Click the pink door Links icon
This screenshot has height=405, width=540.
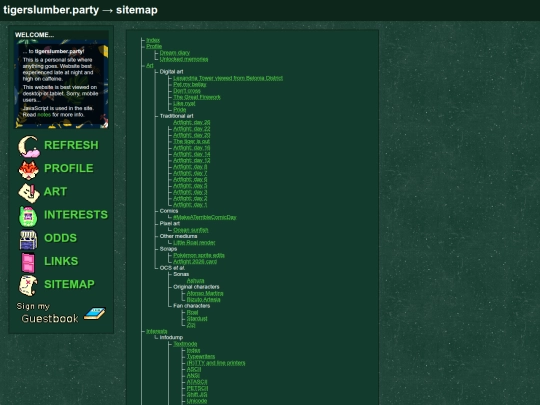[x=28, y=262]
